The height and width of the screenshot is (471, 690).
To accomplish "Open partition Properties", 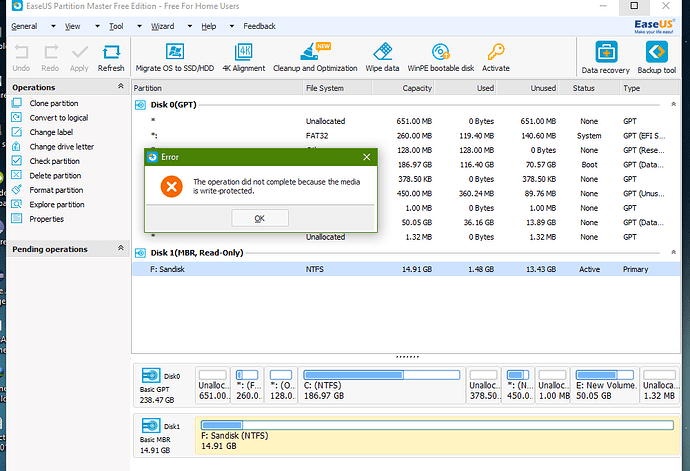I will (x=46, y=219).
